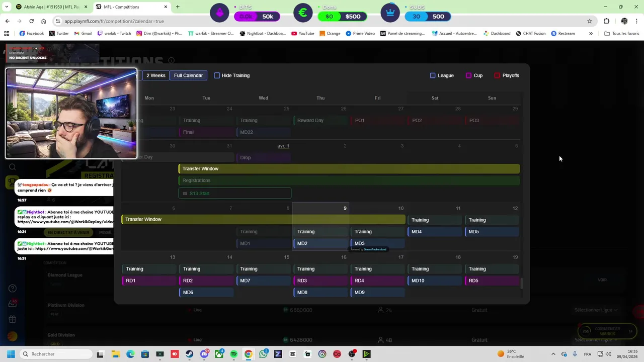Open the Xbox app from the taskbar

219,354
